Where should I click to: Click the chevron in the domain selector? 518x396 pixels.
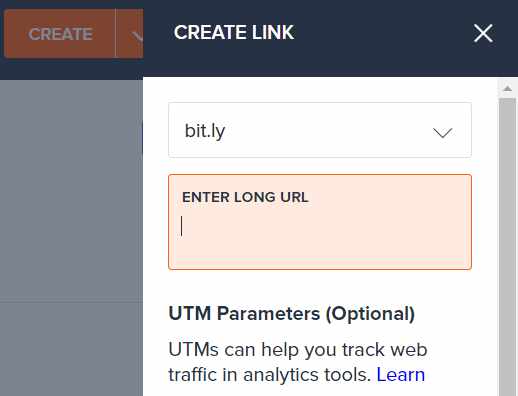point(442,132)
